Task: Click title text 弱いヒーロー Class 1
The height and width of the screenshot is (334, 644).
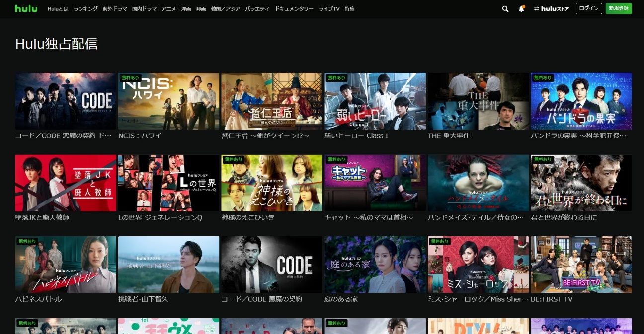Action: (356, 135)
